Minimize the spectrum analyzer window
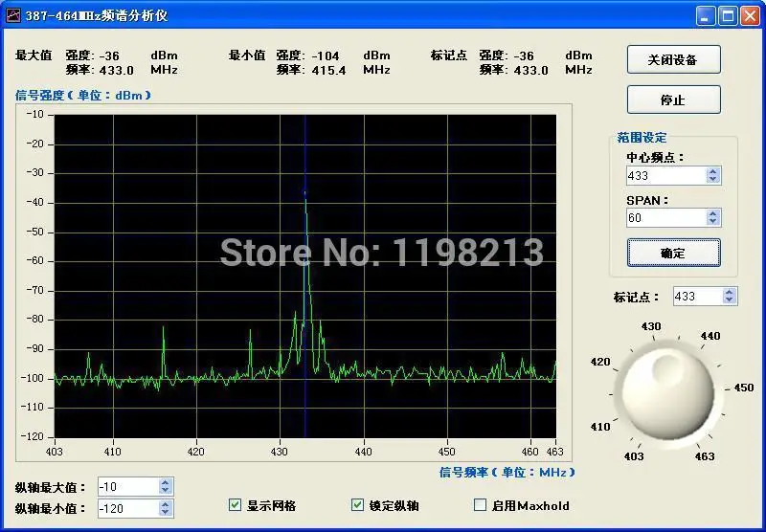Screen dimensions: 766x532 [705, 15]
